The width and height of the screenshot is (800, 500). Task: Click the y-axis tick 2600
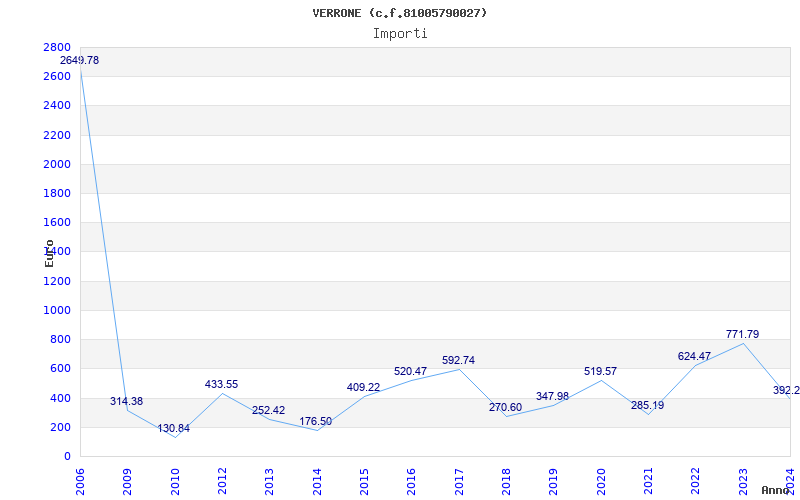tap(57, 76)
